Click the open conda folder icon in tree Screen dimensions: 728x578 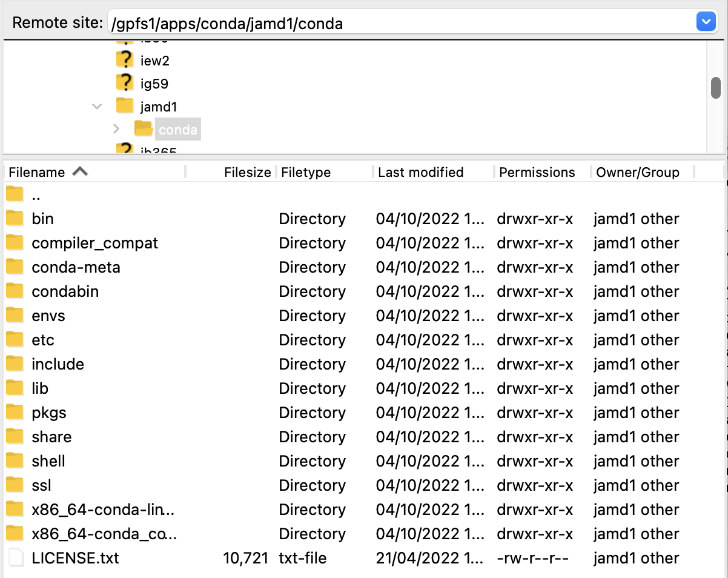[x=144, y=128]
